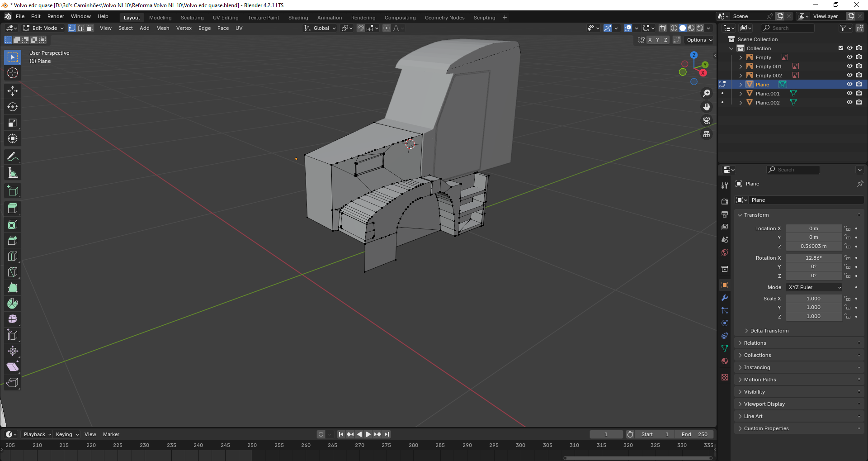Select the Move tool in the toolbar

pos(13,91)
